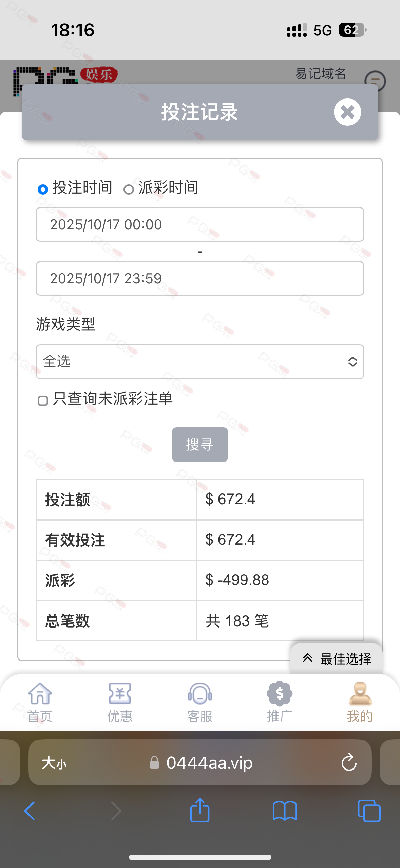Expand the 最佳选择 floating panel

point(337,658)
